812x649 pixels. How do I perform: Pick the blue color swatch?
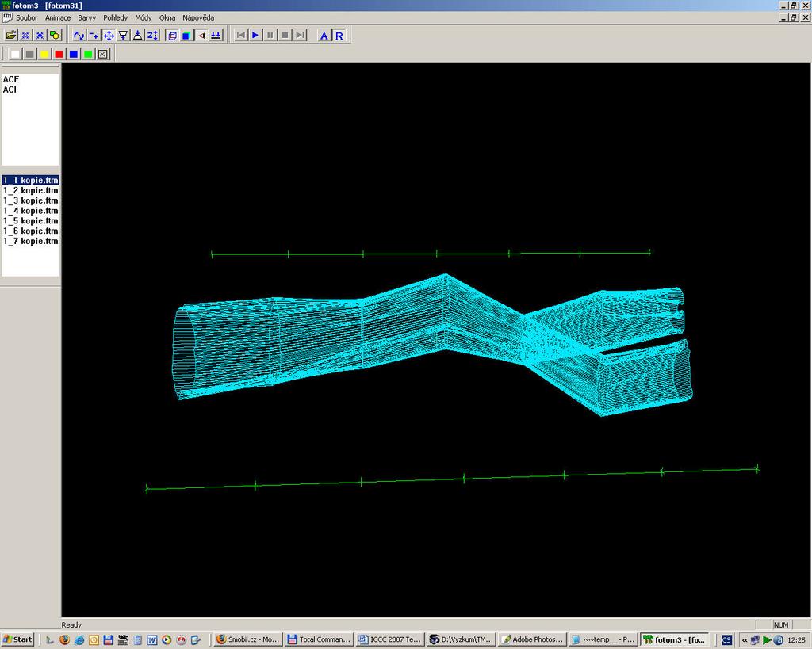point(74,54)
